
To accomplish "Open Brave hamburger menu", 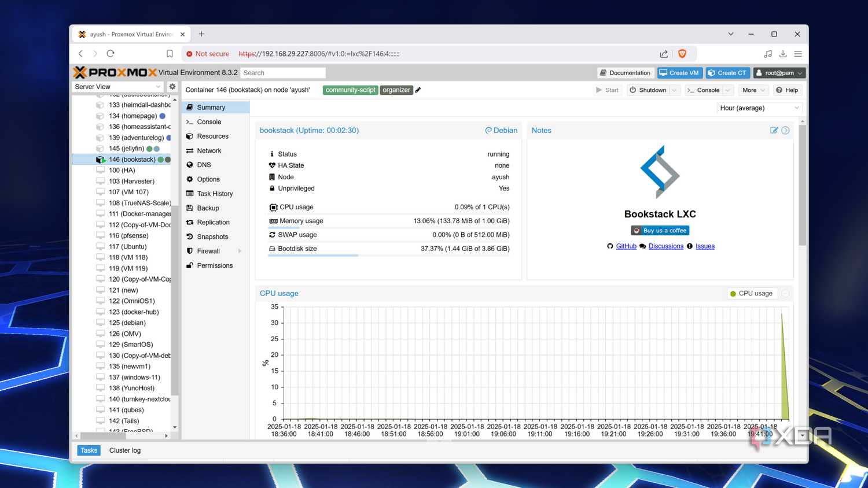I will [798, 54].
